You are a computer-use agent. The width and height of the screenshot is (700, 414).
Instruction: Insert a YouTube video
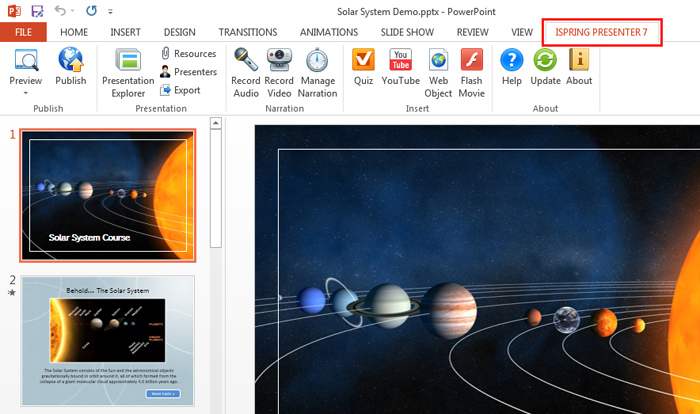click(x=400, y=67)
